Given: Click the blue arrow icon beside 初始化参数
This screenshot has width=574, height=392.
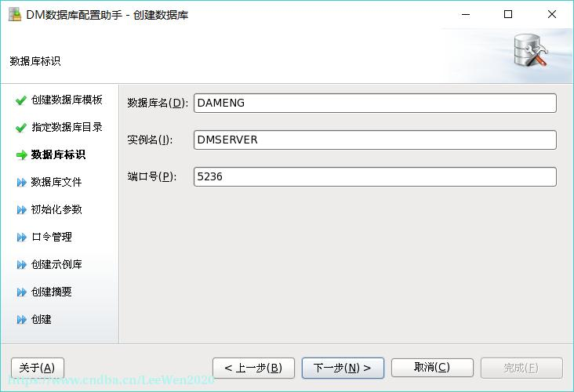Looking at the screenshot, I should pos(22,210).
